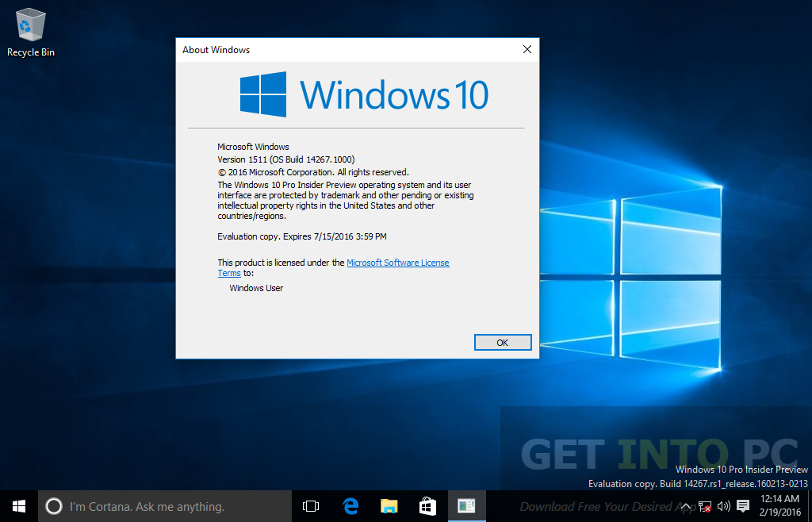Image resolution: width=812 pixels, height=522 pixels.
Task: Open the Windows Start menu
Action: [x=19, y=506]
